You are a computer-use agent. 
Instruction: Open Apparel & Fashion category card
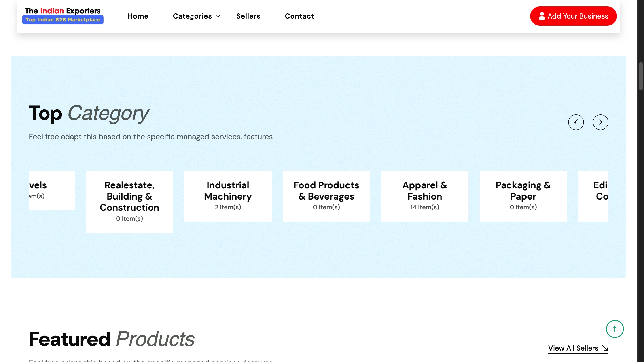(424, 196)
